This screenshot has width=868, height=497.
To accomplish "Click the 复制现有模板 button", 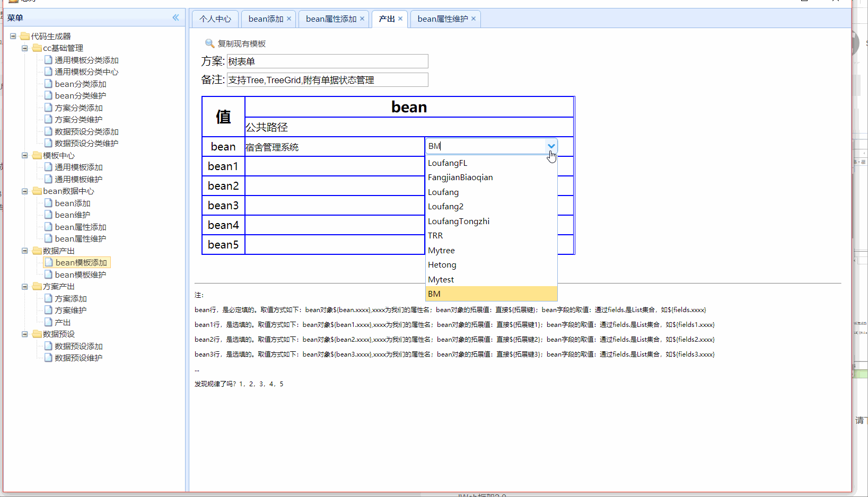I will (235, 43).
